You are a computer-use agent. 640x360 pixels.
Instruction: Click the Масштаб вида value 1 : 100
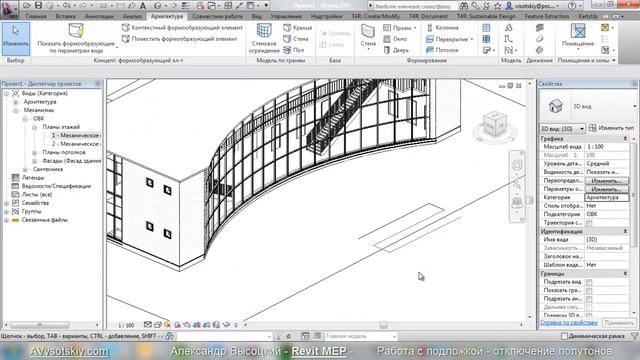point(607,147)
